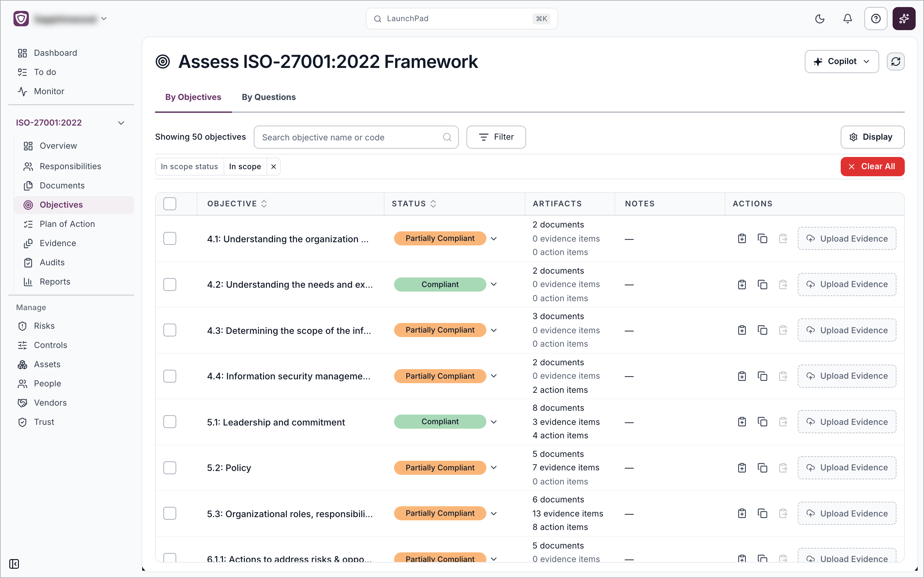Toggle dark mode moon icon
The height and width of the screenshot is (578, 924).
pos(820,19)
